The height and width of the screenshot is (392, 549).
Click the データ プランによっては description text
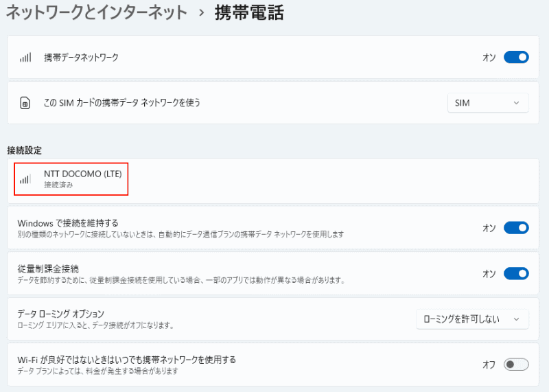[98, 371]
